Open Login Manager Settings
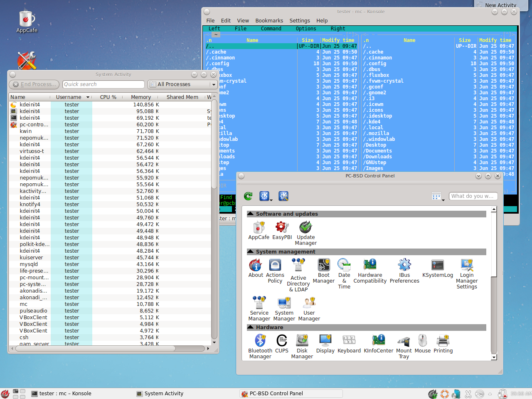This screenshot has width=532, height=399. 467,274
